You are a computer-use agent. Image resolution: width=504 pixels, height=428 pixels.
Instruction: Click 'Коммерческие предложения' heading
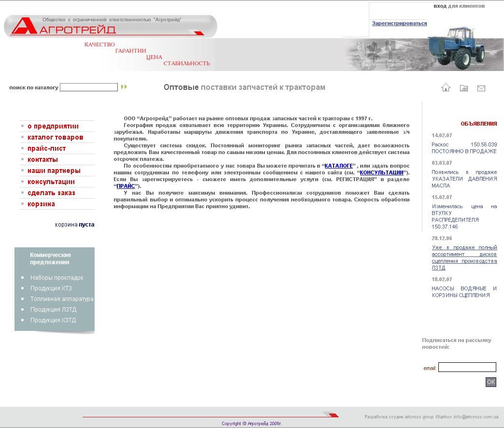pyautogui.click(x=51, y=258)
